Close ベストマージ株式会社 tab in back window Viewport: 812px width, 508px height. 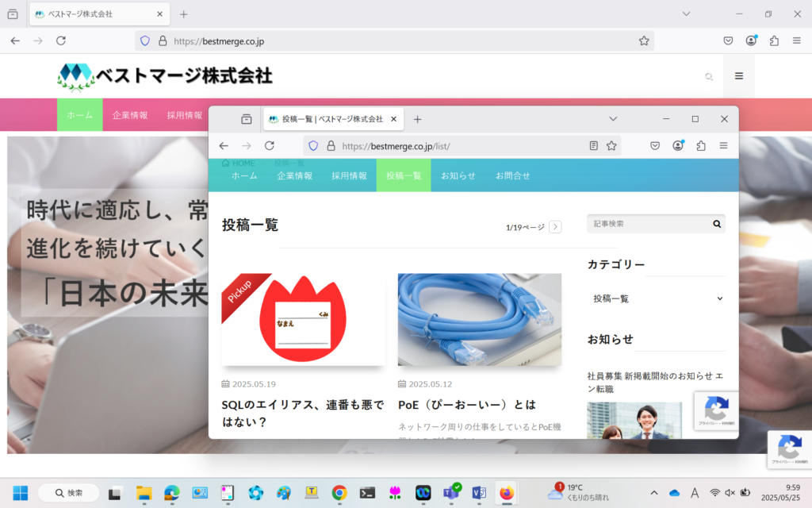point(160,14)
